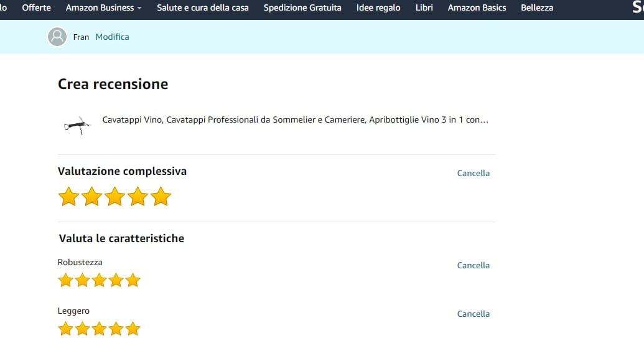
Task: Click the Fran profile avatar icon
Action: (57, 37)
